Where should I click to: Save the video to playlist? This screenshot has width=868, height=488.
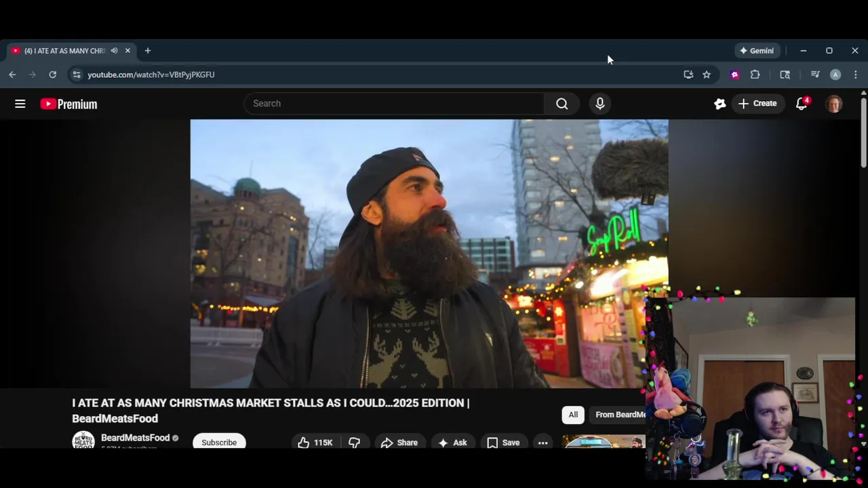(x=504, y=443)
